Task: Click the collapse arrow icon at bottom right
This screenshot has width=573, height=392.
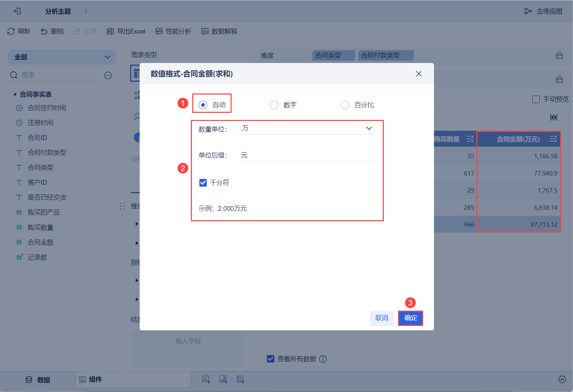Action: coord(562,379)
